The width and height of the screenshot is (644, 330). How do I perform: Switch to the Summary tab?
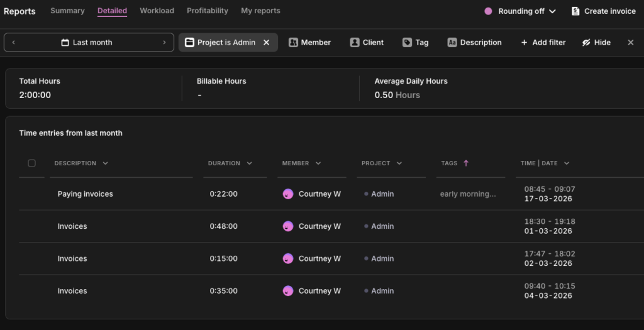click(67, 11)
